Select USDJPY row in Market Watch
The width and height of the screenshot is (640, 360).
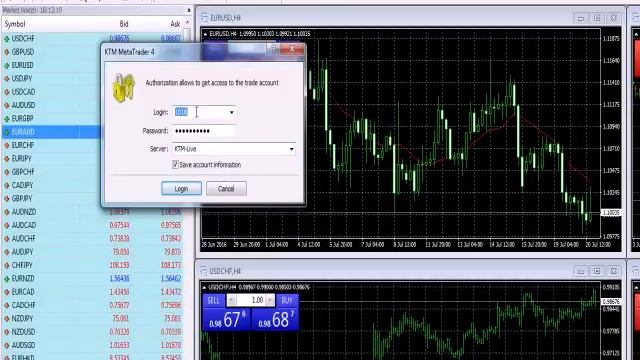coord(92,78)
